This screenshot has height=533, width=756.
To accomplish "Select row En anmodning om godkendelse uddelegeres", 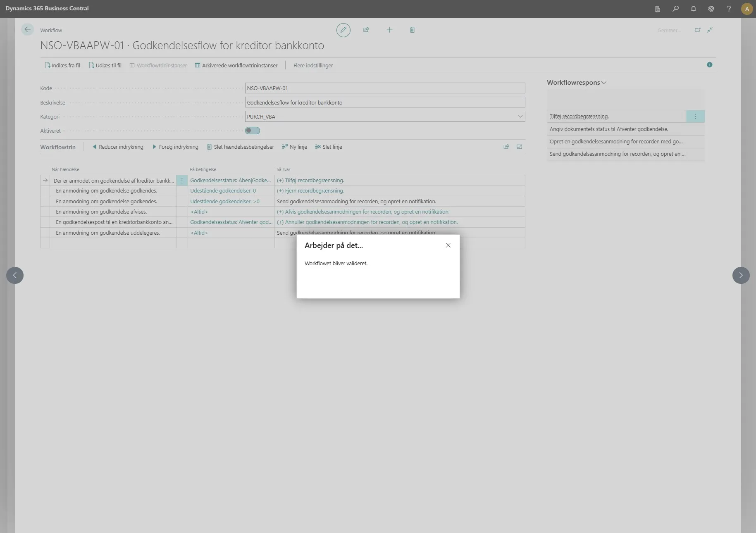I will [108, 233].
